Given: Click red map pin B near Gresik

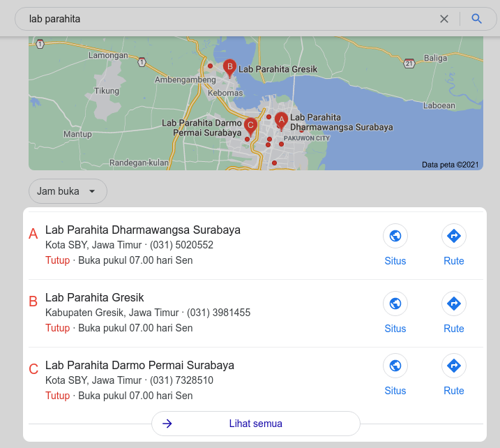Looking at the screenshot, I should 229,68.
